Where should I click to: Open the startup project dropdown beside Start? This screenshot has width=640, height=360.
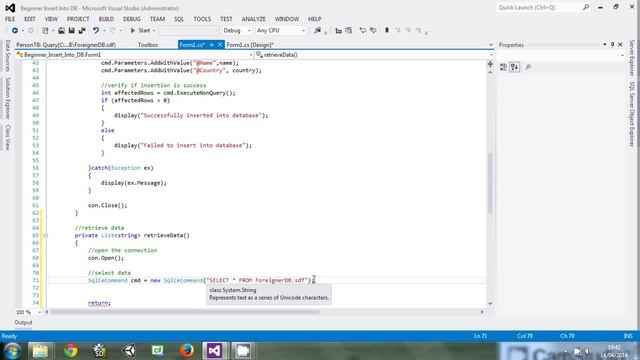pyautogui.click(x=189, y=31)
